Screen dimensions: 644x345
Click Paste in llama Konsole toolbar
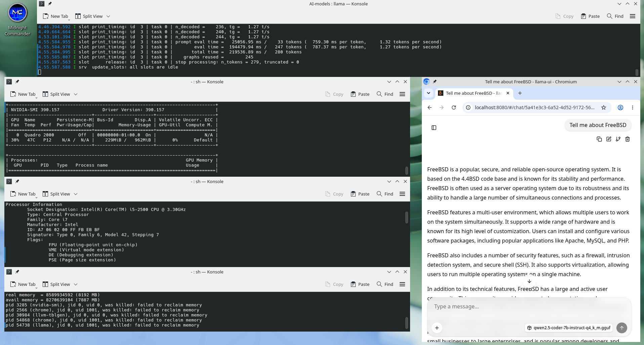[x=590, y=16]
